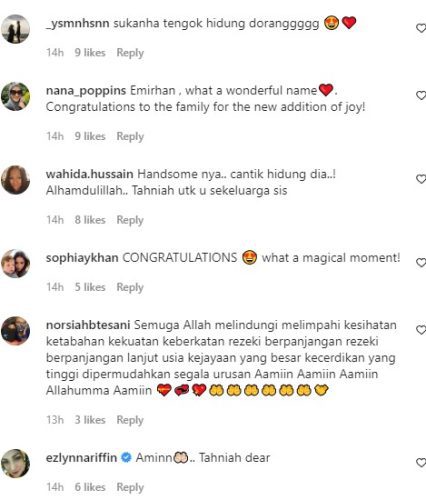The image size is (426, 500).
Task: Click heart next to ezlynnariffin comment
Action: (x=421, y=463)
